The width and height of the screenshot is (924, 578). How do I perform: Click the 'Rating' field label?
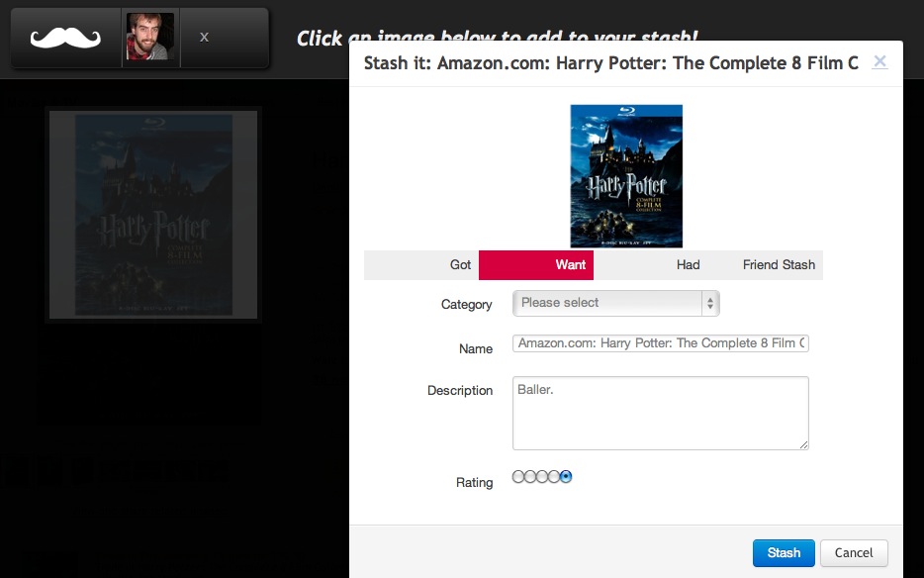click(x=475, y=482)
